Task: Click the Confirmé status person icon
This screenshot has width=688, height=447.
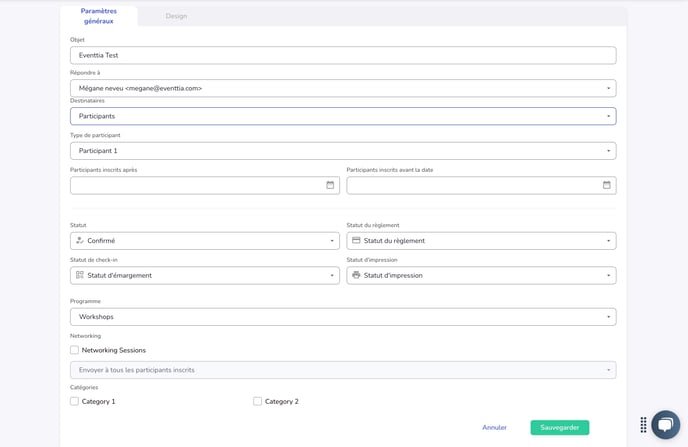Action: (80, 241)
